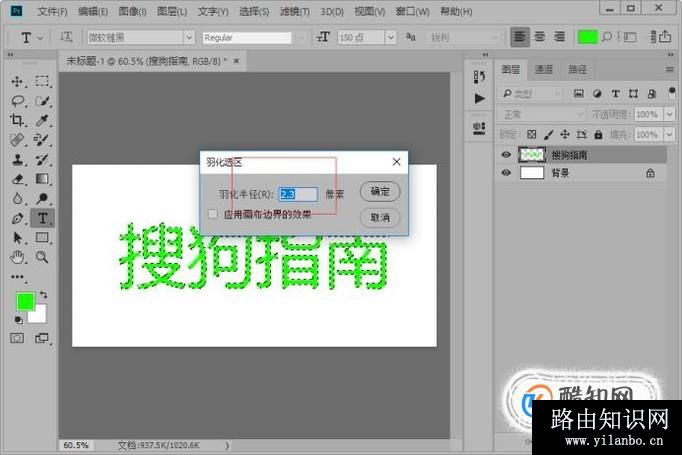
Task: Select the Move tool
Action: tap(17, 81)
